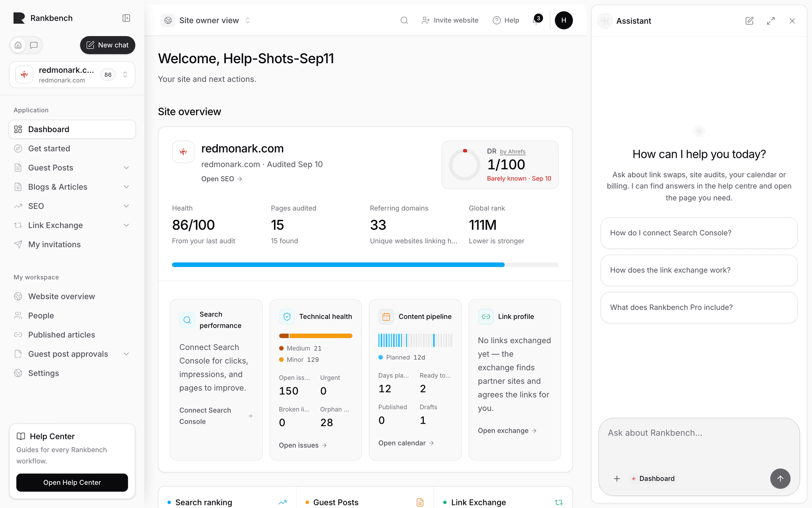Expand Guest post approvals chevron
The width and height of the screenshot is (812, 508).
coord(126,354)
